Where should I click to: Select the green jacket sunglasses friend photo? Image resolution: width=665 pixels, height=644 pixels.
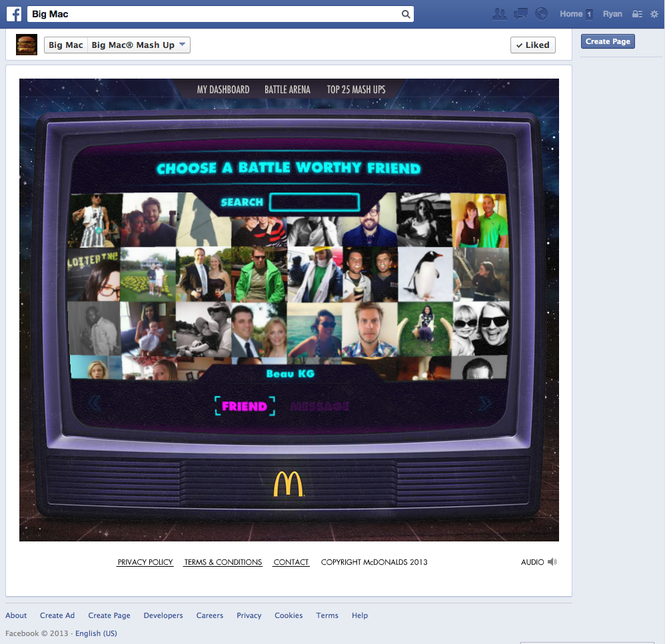coord(259,274)
